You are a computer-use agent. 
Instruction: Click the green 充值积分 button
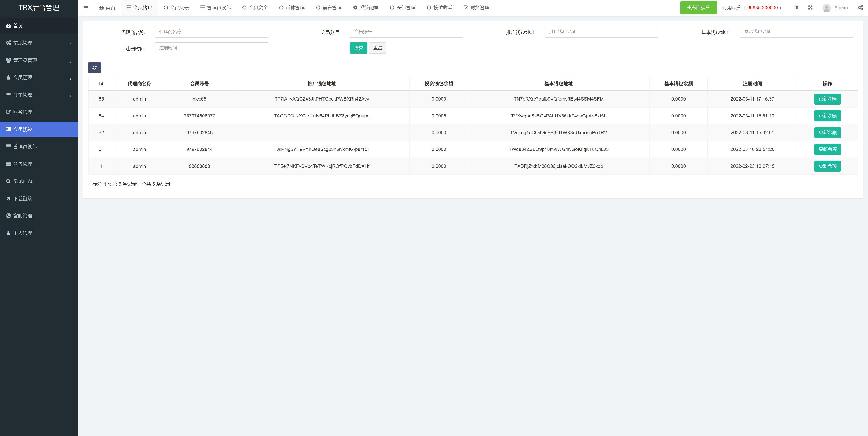[698, 7]
